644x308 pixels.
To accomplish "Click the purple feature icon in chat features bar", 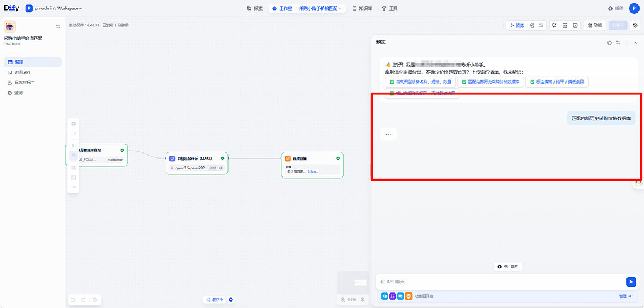I will click(393, 296).
